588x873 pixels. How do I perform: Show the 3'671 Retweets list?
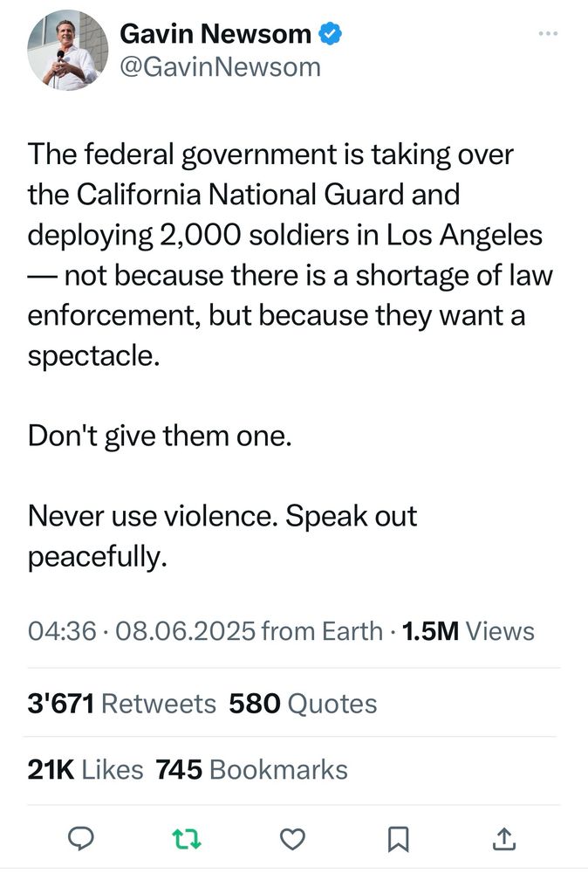(121, 703)
